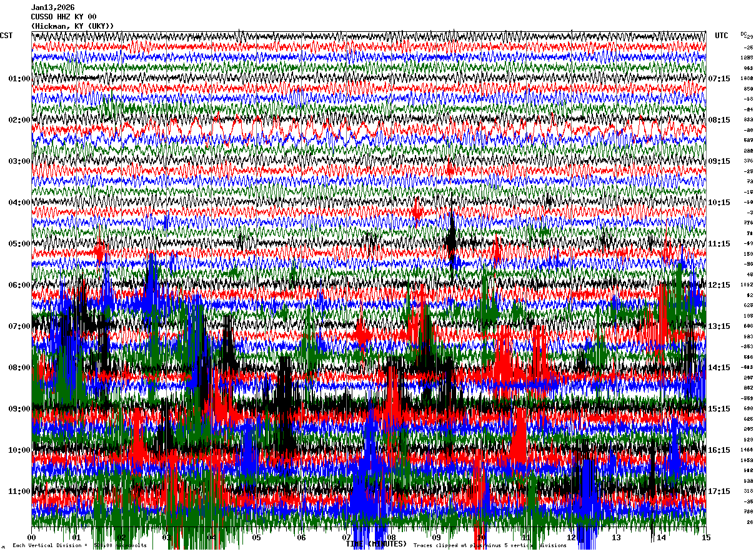Select the CST time label "11:00"
The image size is (756, 554).
pos(19,491)
